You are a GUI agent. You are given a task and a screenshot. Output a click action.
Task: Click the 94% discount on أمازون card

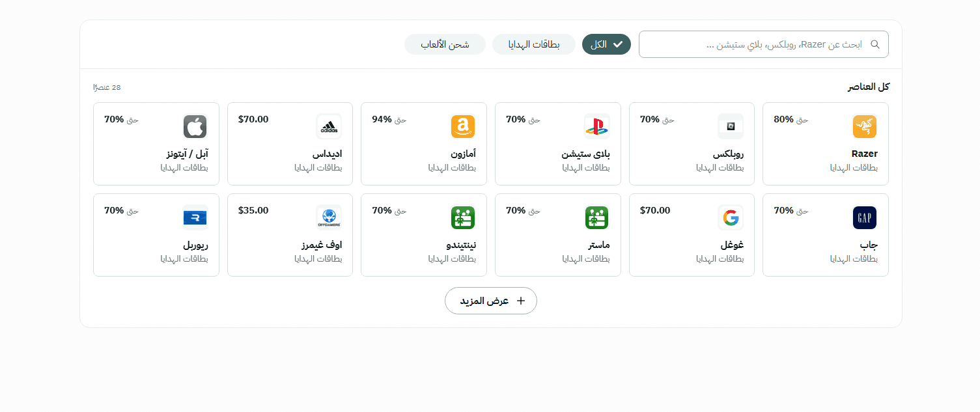(382, 120)
